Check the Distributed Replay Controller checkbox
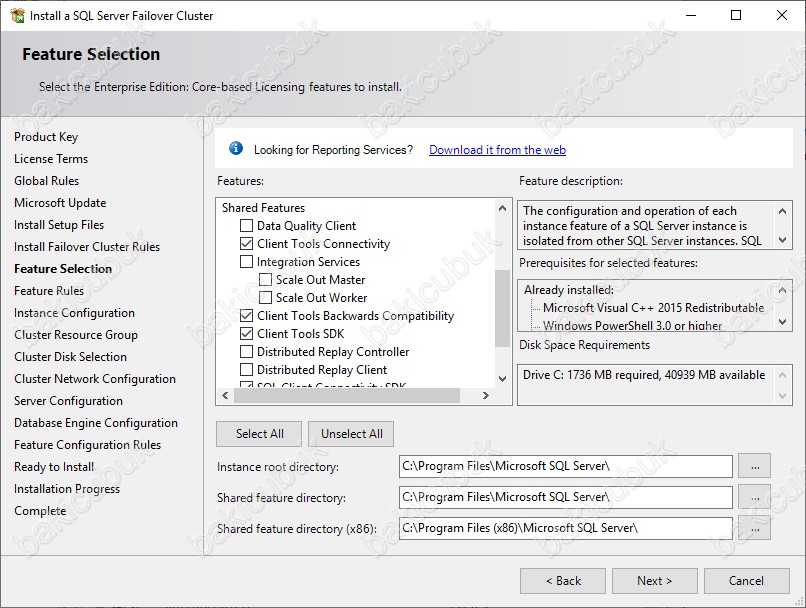 pos(246,352)
